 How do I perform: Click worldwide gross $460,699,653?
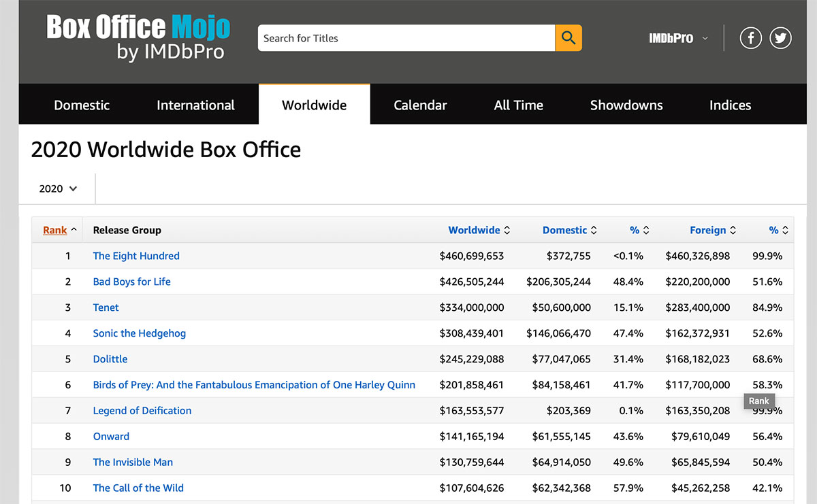tap(472, 256)
